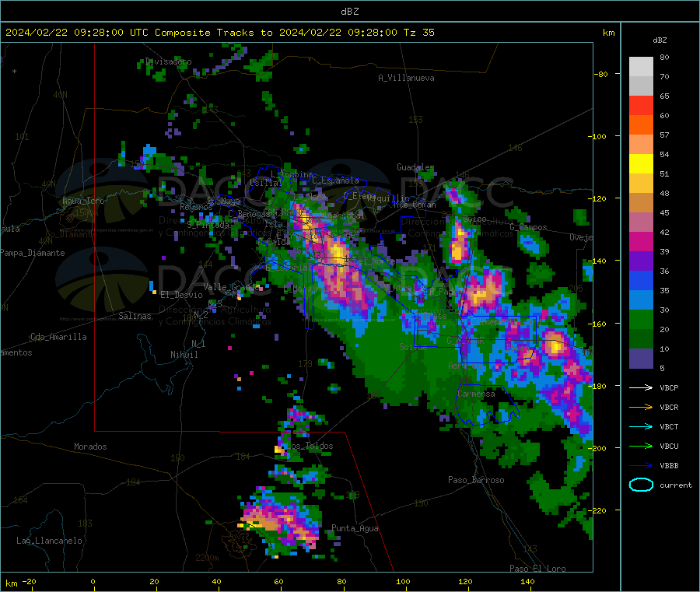Viewport: 700px width, 592px height.
Task: Click the 'Agua_Toro' map label
Action: click(x=83, y=201)
